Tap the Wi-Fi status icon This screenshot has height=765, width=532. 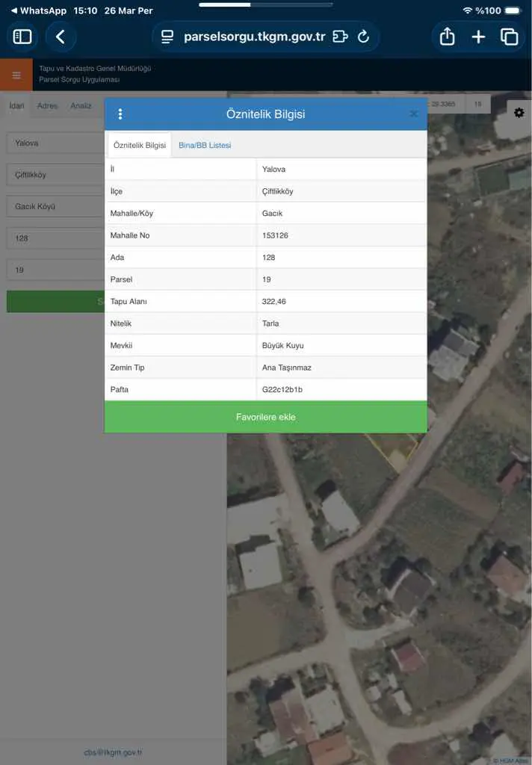click(x=467, y=10)
